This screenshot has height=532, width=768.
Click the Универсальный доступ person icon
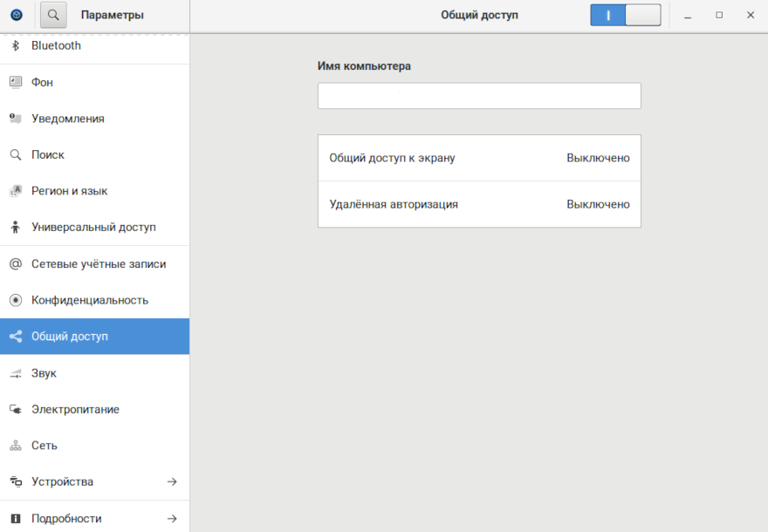click(x=15, y=228)
